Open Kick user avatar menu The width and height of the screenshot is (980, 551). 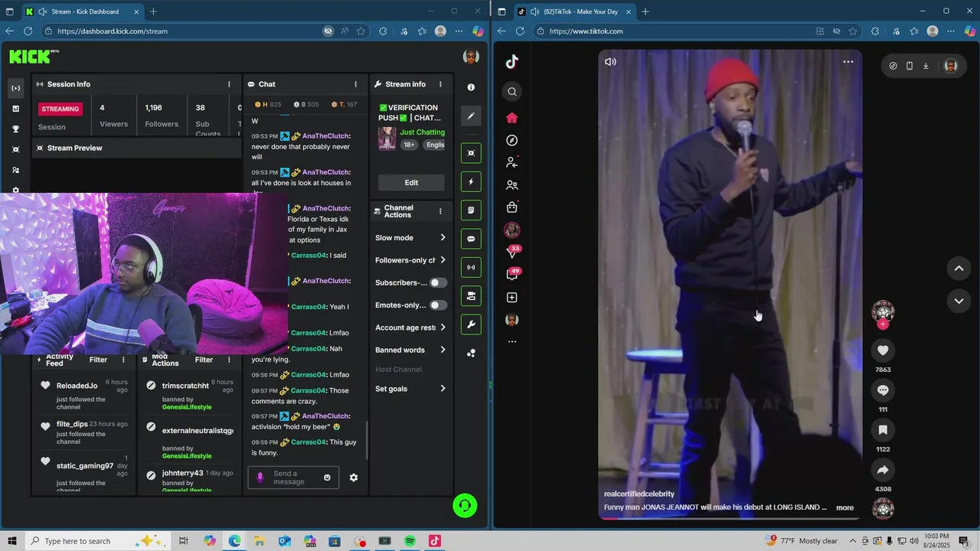point(471,57)
